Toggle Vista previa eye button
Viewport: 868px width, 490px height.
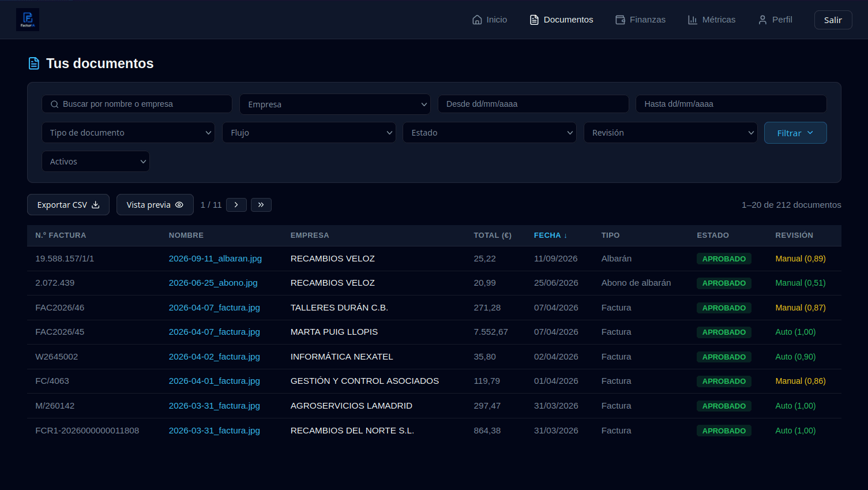click(155, 205)
